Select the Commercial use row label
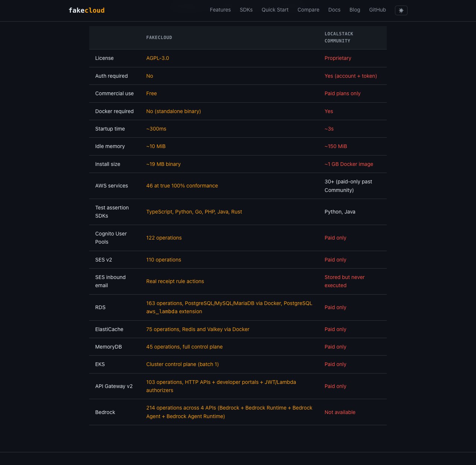This screenshot has height=465, width=476. (x=115, y=94)
